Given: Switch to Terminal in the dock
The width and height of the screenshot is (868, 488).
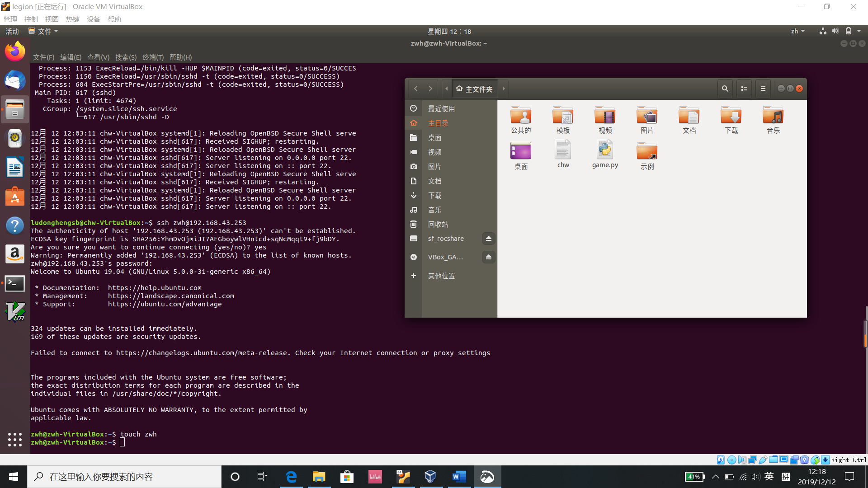Looking at the screenshot, I should click(x=15, y=284).
